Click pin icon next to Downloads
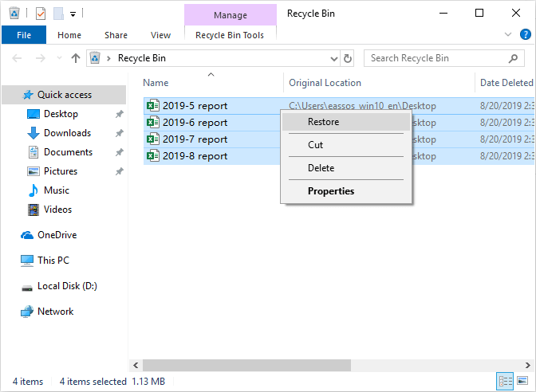Image resolution: width=536 pixels, height=392 pixels. coord(119,133)
